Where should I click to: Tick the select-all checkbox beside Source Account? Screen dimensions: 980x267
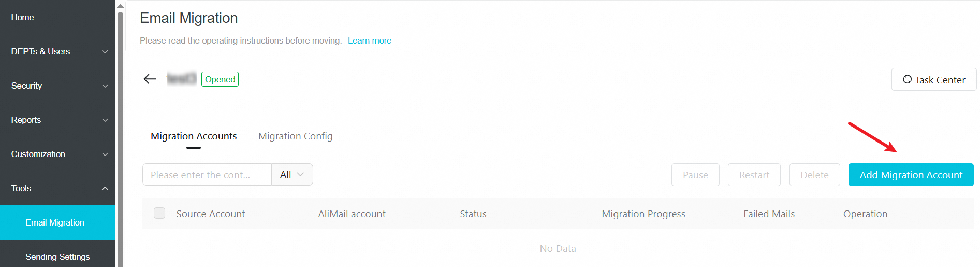tap(159, 213)
